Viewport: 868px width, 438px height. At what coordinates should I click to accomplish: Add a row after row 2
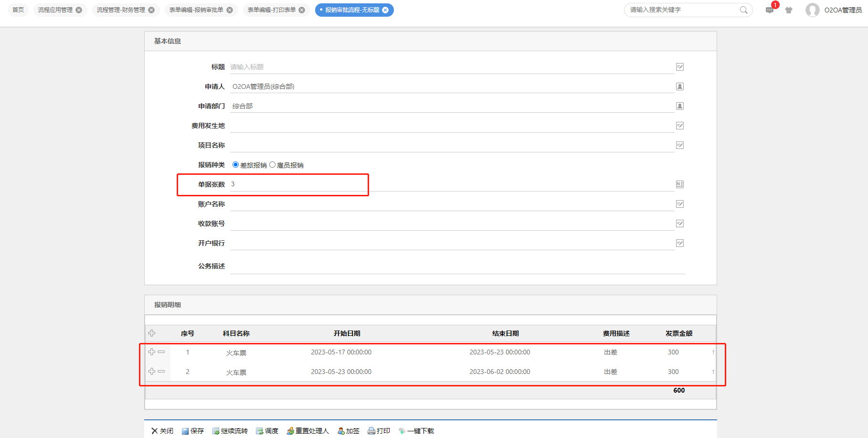pos(152,372)
